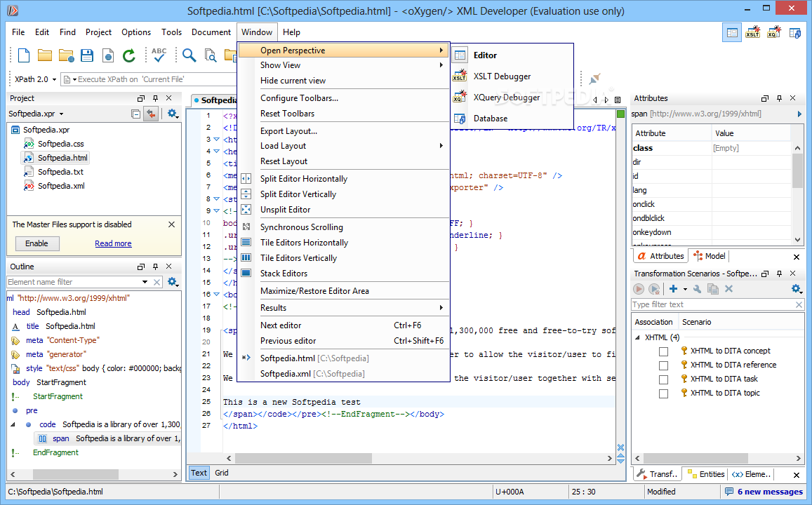Screen dimensions: 812x505
Task: Open the Document menu
Action: pos(211,32)
